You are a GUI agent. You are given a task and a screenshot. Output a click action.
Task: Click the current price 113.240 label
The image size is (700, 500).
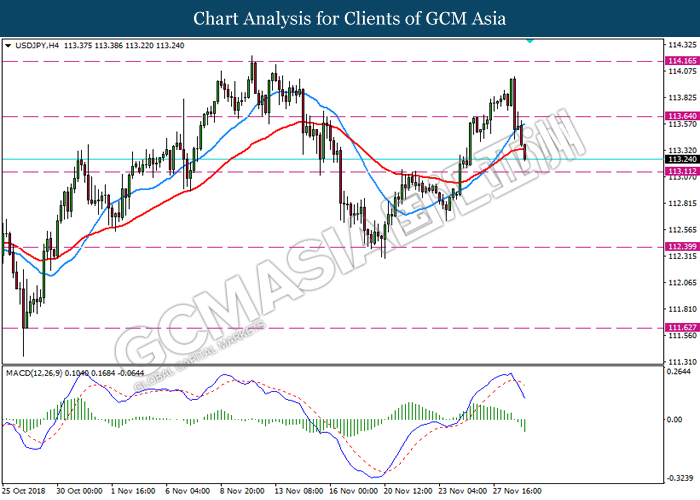681,159
